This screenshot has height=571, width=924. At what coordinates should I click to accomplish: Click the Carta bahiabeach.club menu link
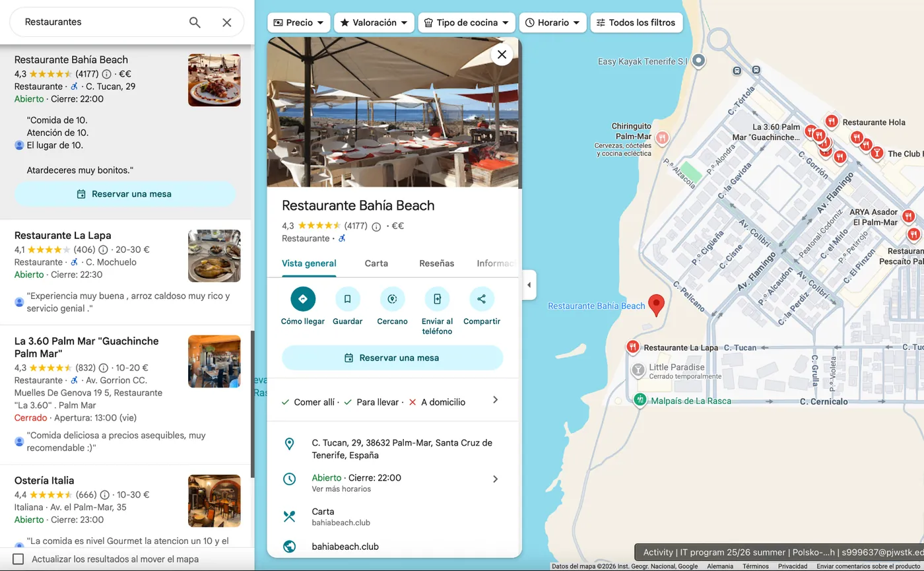click(x=341, y=516)
